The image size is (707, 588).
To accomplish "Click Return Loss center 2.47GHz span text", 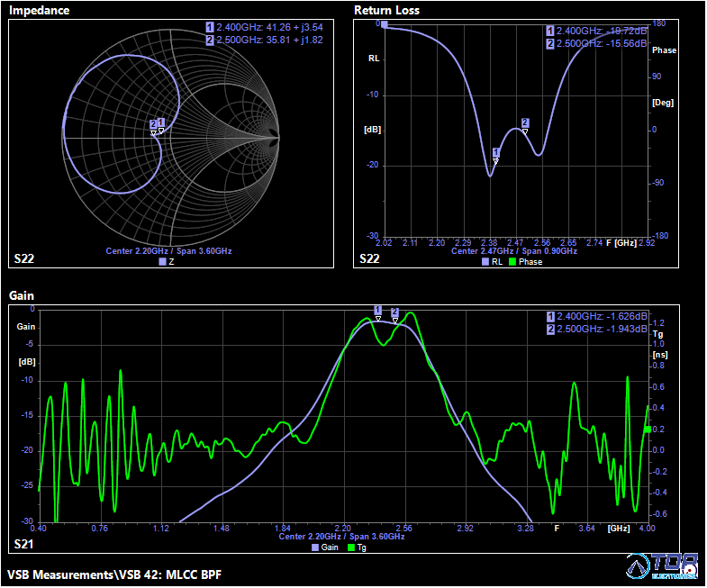I will tap(514, 251).
